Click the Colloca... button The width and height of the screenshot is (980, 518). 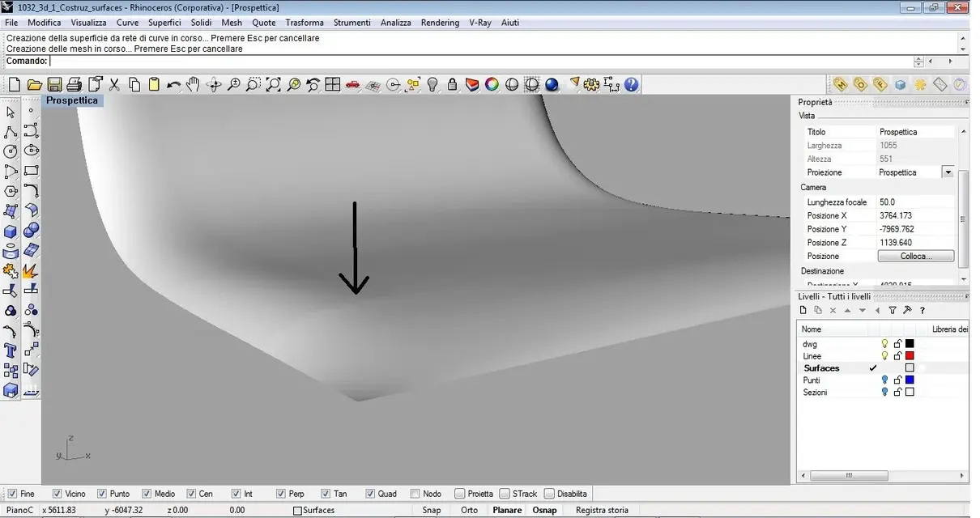(916, 256)
